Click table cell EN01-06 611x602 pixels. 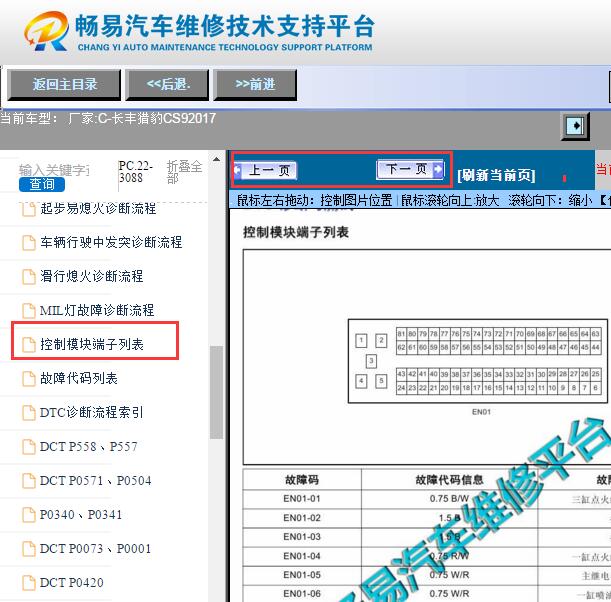pos(302,593)
